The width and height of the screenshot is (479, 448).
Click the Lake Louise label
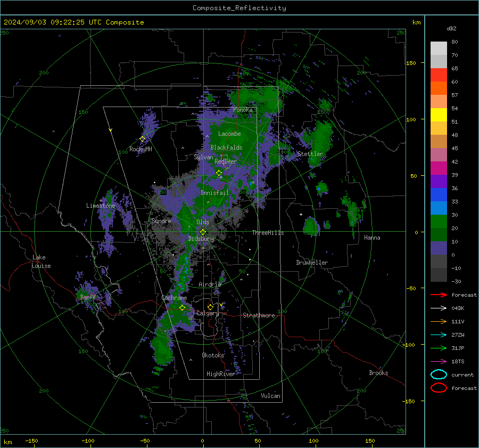click(x=41, y=262)
